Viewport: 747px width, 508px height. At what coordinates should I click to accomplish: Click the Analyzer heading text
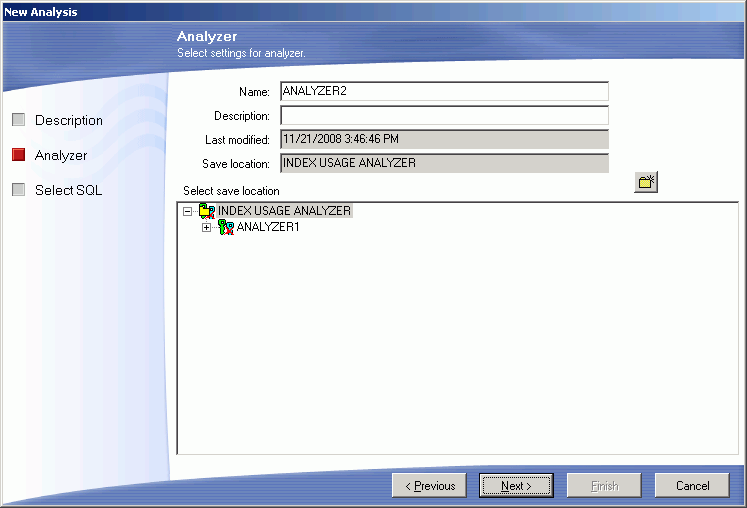pos(207,36)
